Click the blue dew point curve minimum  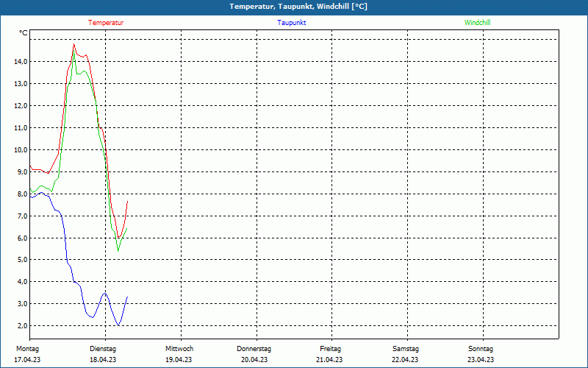click(x=118, y=325)
